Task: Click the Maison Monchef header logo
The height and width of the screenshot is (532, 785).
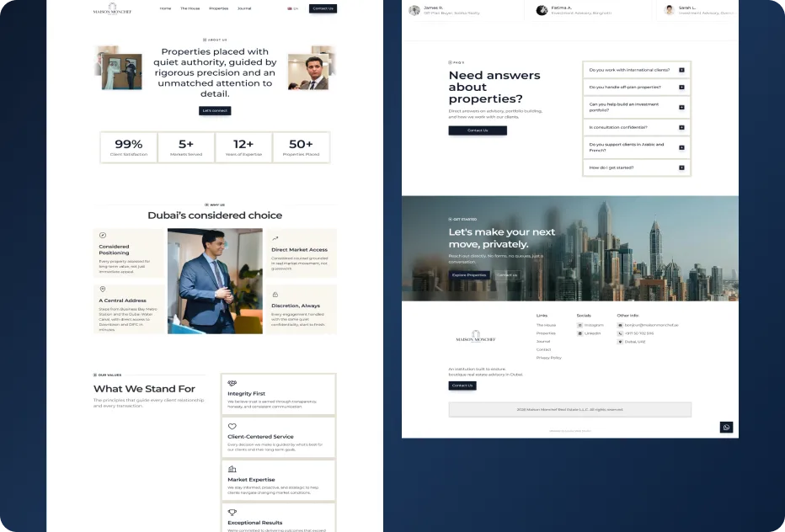Action: point(112,8)
